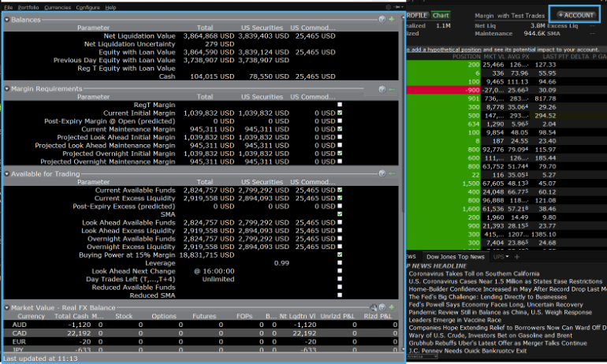Switch to Dow Jones Top News tab

(456, 257)
